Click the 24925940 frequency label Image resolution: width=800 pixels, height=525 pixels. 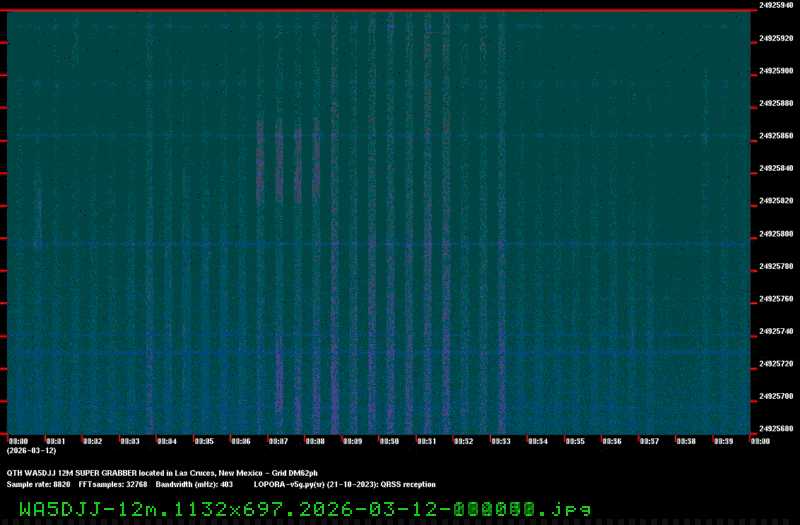pyautogui.click(x=776, y=6)
